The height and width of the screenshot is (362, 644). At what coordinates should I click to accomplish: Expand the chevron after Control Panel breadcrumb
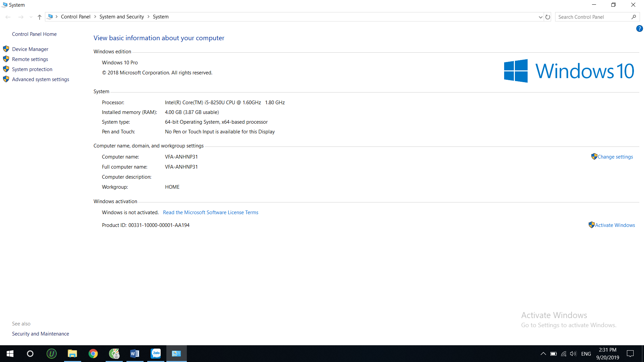(x=95, y=17)
